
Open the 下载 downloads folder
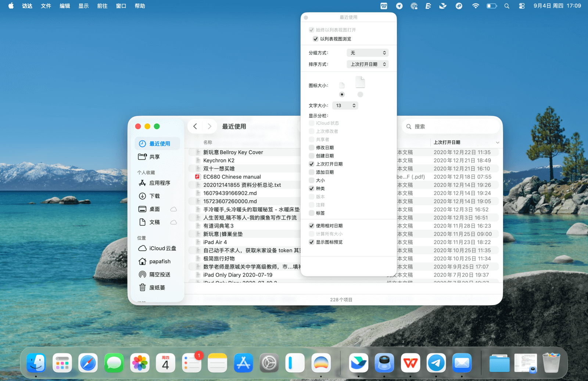[x=154, y=196]
